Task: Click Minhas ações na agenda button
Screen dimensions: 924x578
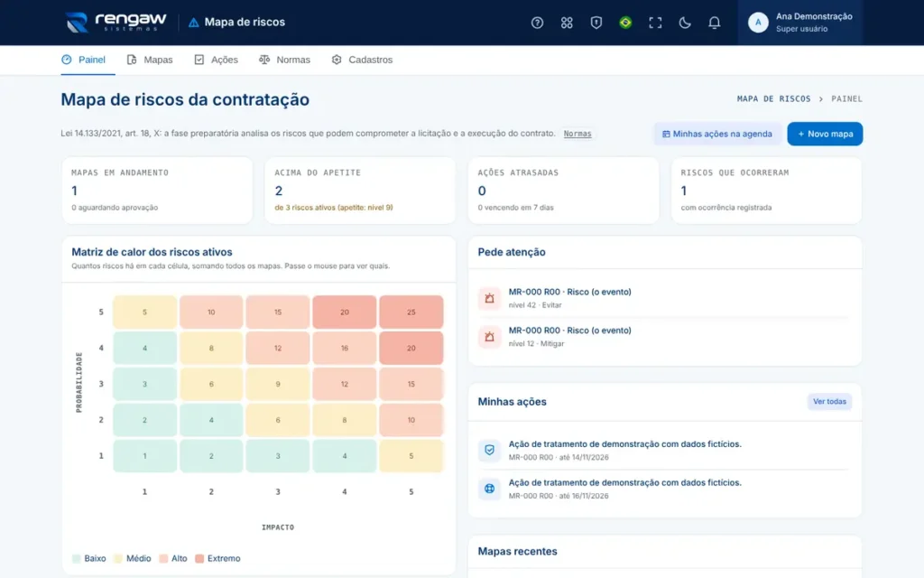Action: pos(717,134)
